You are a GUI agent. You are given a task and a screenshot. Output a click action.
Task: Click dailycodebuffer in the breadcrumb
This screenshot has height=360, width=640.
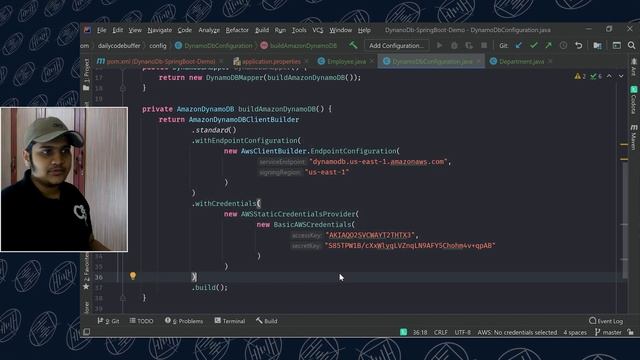pyautogui.click(x=119, y=46)
